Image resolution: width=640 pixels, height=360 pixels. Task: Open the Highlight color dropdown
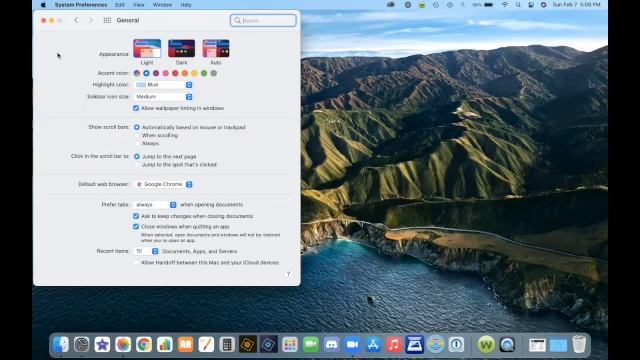163,85
